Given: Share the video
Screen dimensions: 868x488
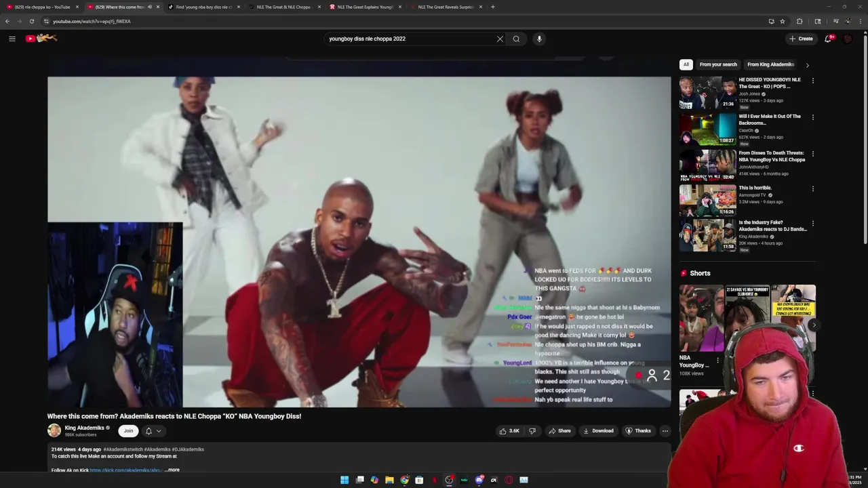Looking at the screenshot, I should click(x=559, y=431).
